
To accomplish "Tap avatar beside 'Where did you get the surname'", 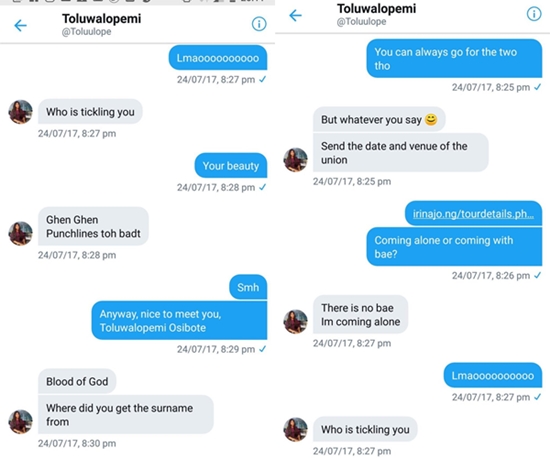I will [20, 422].
